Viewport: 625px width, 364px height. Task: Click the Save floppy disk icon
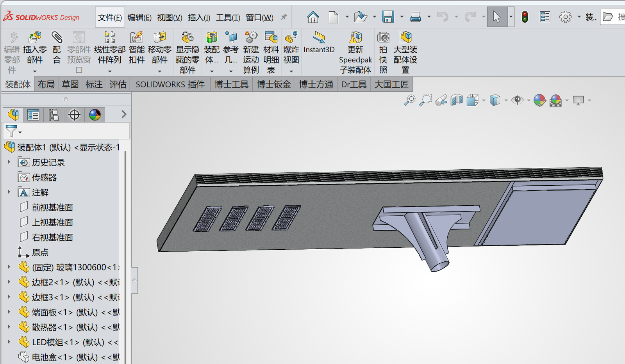point(388,17)
